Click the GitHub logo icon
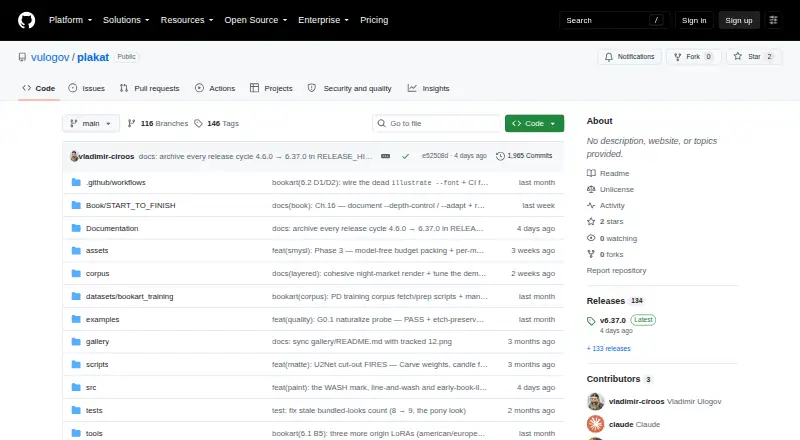The image size is (800, 440). tap(27, 20)
